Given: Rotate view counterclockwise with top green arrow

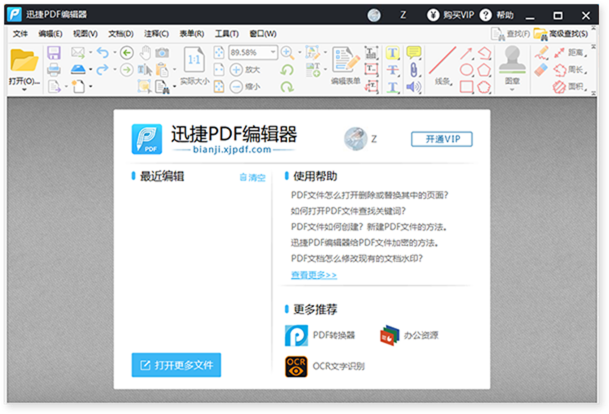Looking at the screenshot, I should click(x=287, y=70).
